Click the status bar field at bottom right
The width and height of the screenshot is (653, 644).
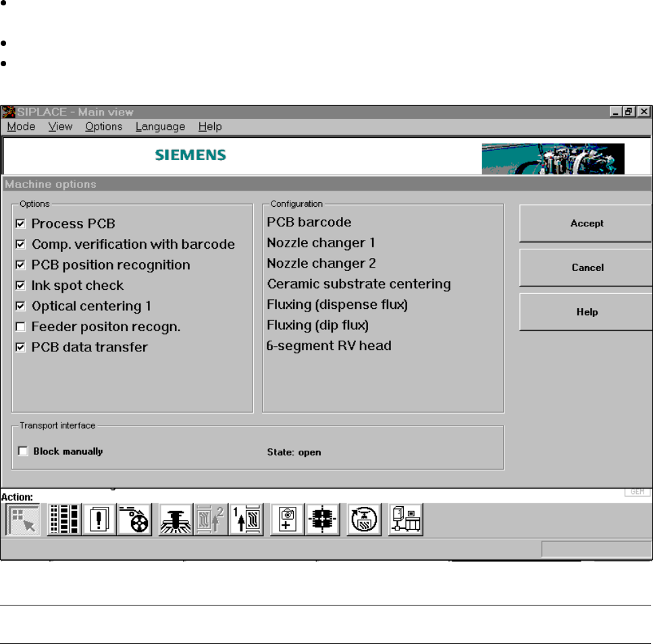click(x=596, y=549)
